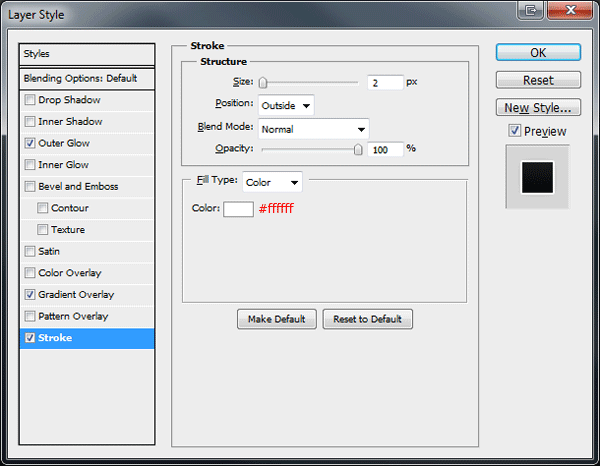Screen dimensions: 600x466
Task: Enable the Pattern Overlay checkbox
Action: point(30,316)
